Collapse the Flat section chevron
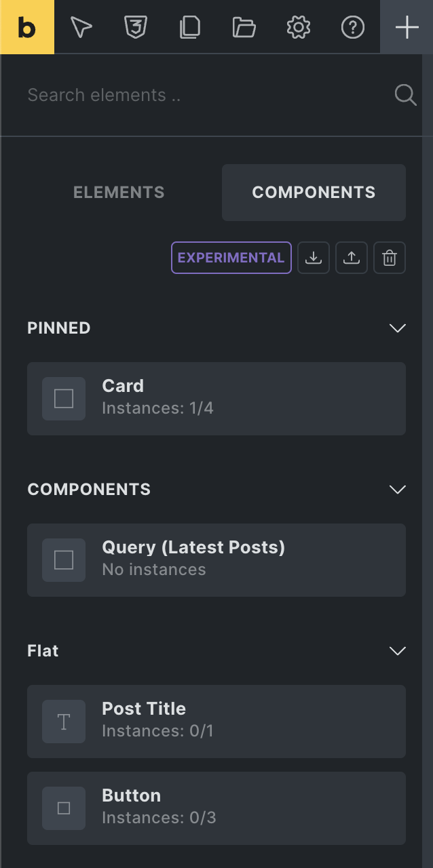 coord(397,651)
